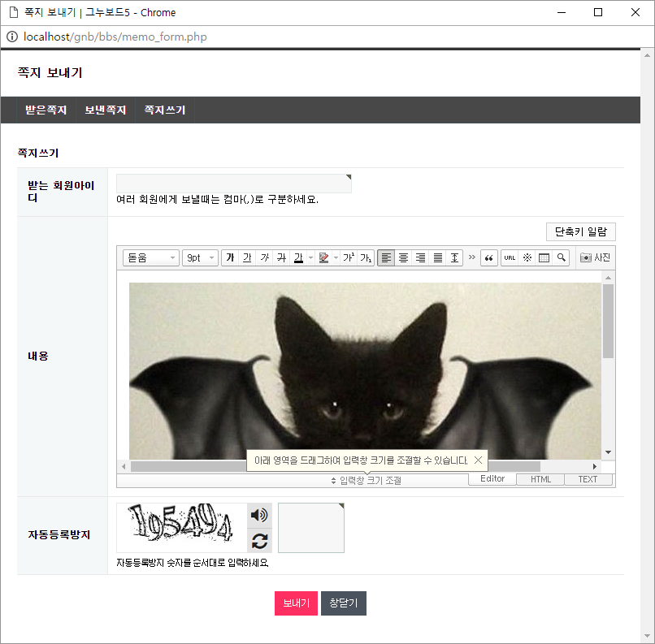Switch editor to HTML mode tab
Image resolution: width=655 pixels, height=644 pixels.
click(x=540, y=479)
